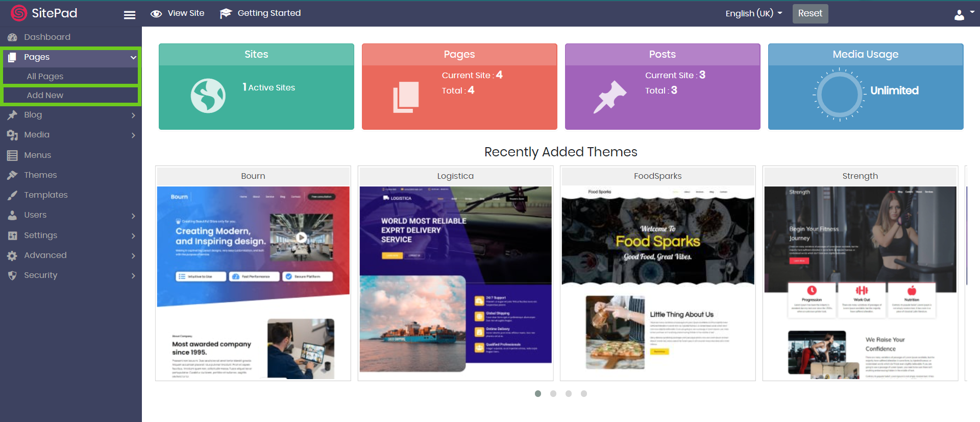
Task: Toggle the hamburger sidebar menu icon
Action: [x=130, y=15]
